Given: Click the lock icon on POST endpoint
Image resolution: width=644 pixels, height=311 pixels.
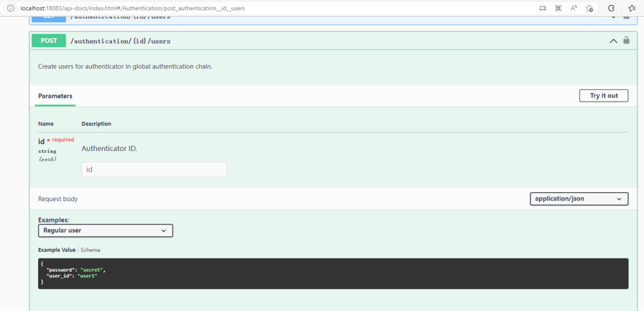Looking at the screenshot, I should 626,41.
